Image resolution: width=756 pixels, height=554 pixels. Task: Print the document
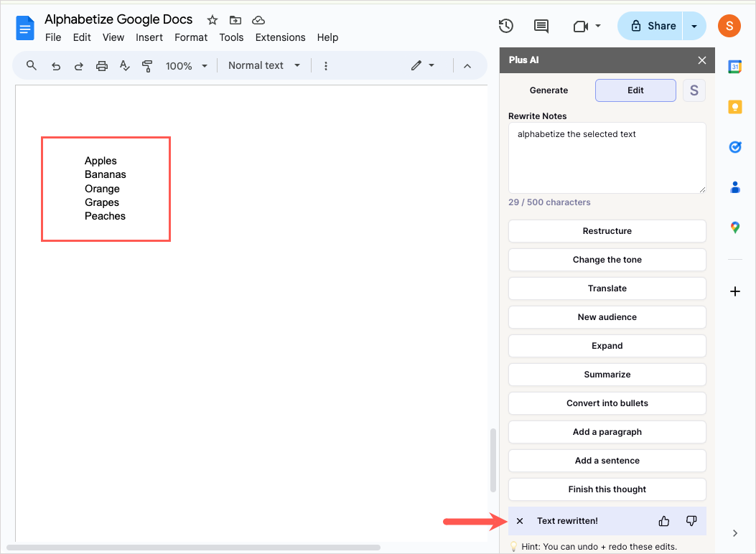click(x=102, y=66)
